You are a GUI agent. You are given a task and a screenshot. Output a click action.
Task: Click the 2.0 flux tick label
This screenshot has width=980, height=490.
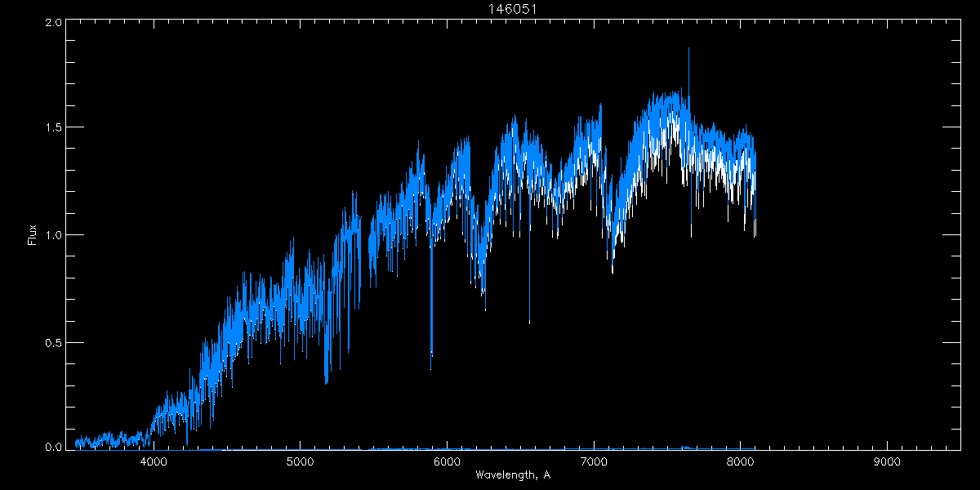click(53, 23)
